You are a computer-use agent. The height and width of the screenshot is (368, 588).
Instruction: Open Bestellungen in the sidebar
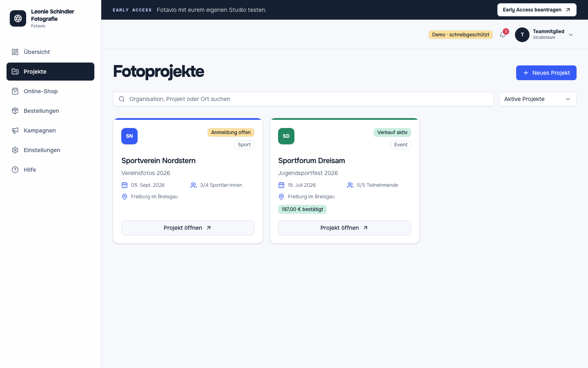coord(50,111)
